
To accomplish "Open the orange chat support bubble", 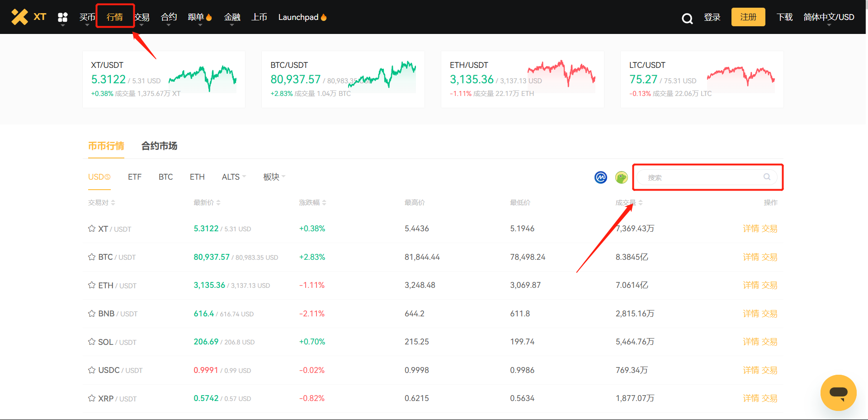I will tap(838, 392).
